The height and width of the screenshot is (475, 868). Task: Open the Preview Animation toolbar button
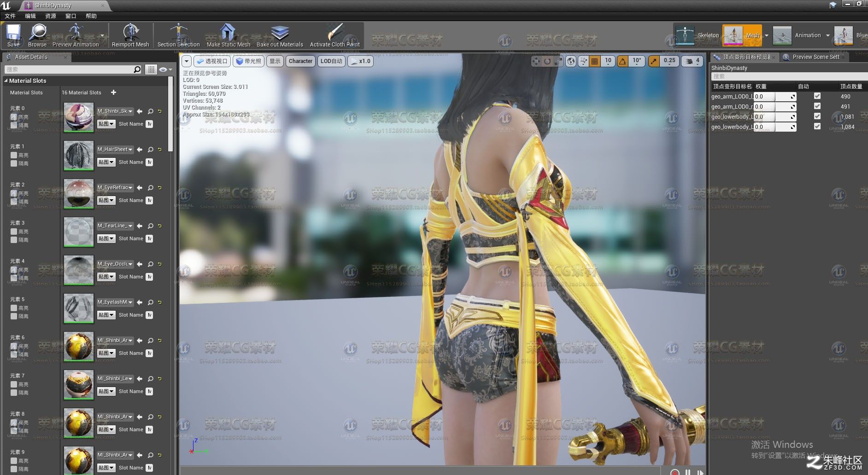[76, 35]
